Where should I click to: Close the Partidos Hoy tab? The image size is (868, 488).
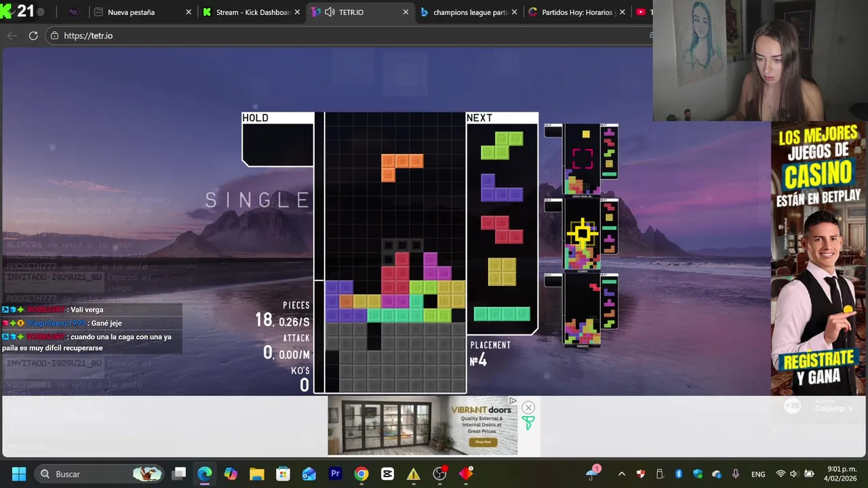pyautogui.click(x=622, y=12)
